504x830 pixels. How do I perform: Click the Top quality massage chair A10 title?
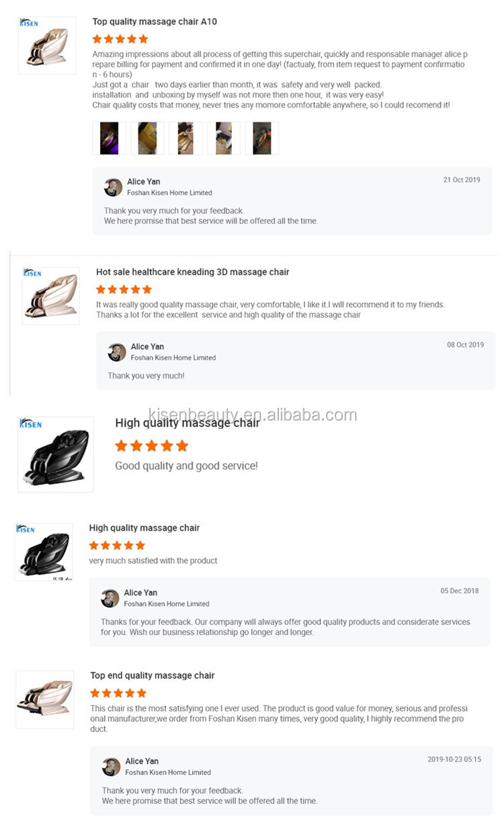click(x=155, y=22)
